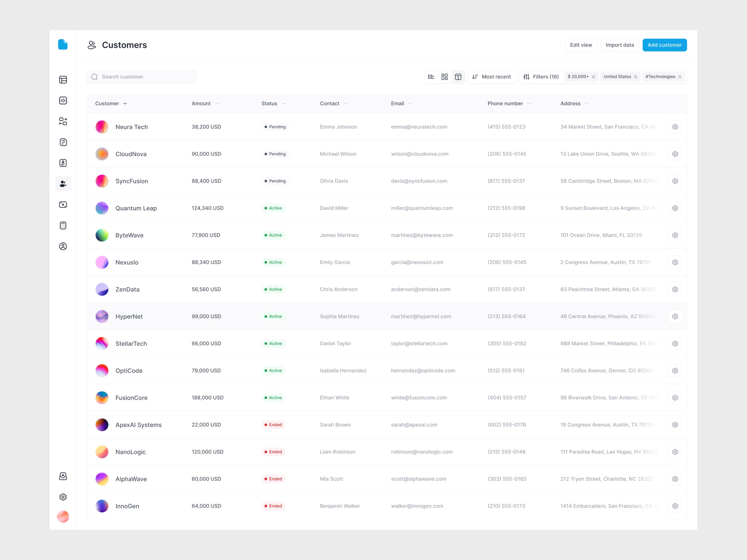
Task: Open row settings gear for HyperNet
Action: pos(675,316)
